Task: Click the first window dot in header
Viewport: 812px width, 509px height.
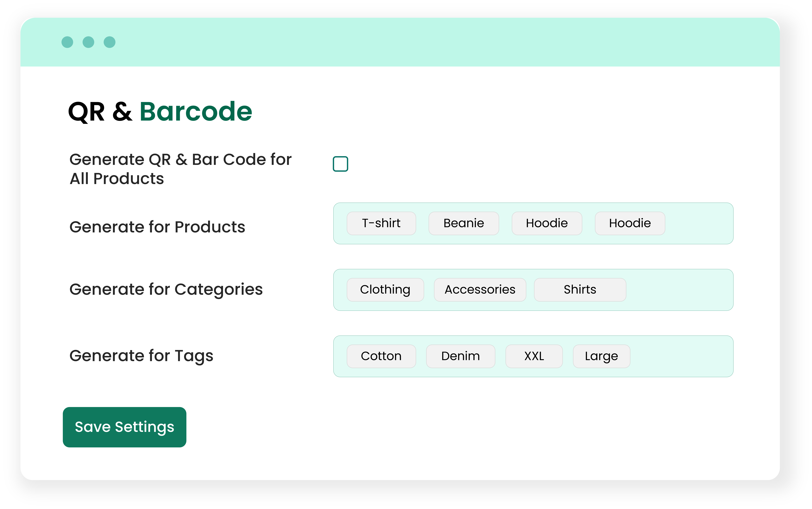Action: [x=67, y=42]
